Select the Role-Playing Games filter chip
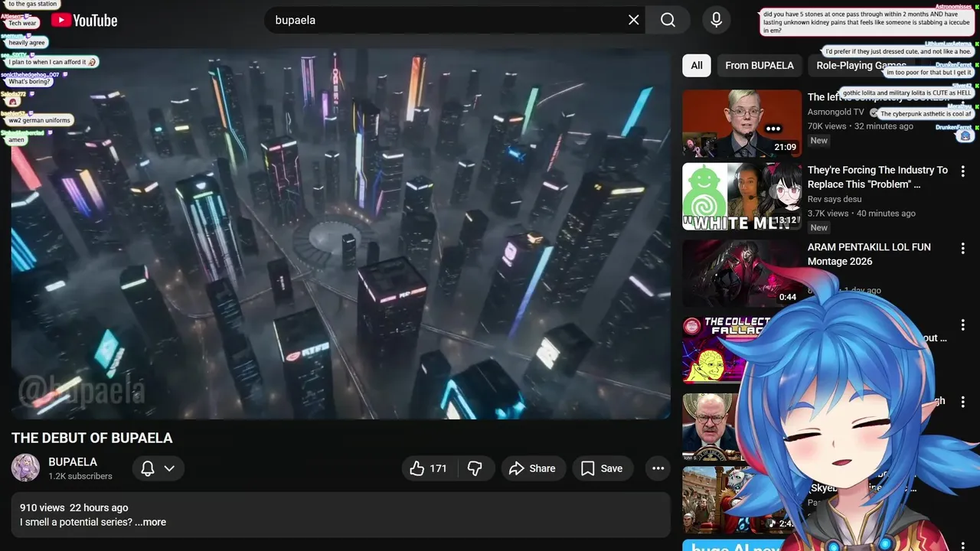This screenshot has height=551, width=980. coord(861,65)
